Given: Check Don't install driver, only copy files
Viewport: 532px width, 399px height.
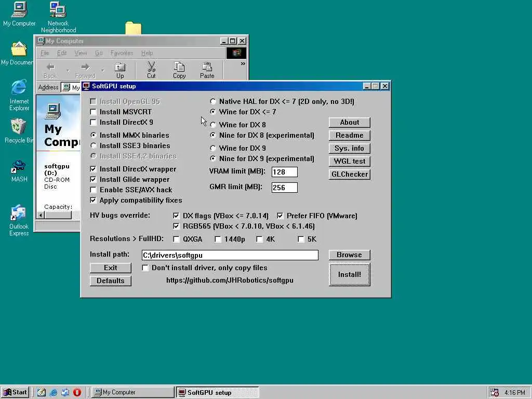Looking at the screenshot, I should pos(145,268).
